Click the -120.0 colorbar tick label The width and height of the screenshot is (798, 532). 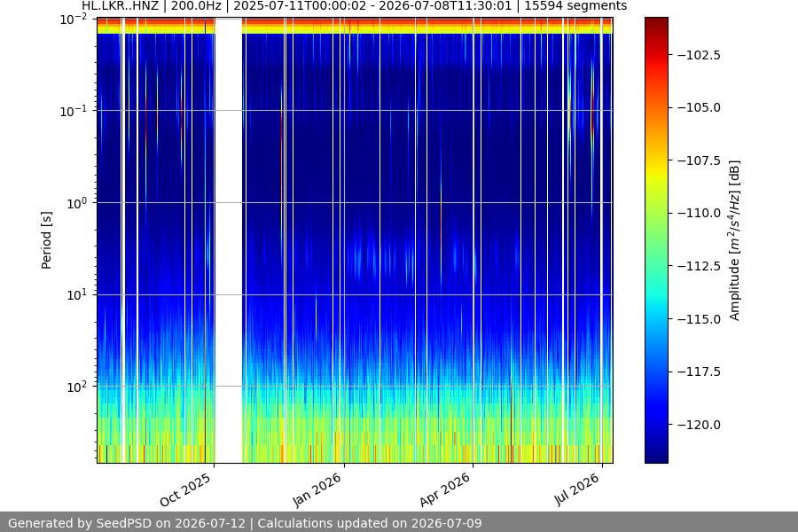point(700,425)
